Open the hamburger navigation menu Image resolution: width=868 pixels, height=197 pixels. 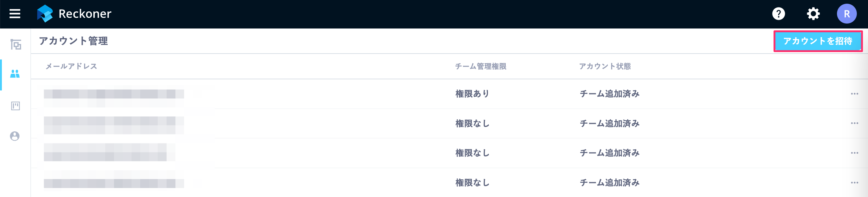[x=14, y=14]
